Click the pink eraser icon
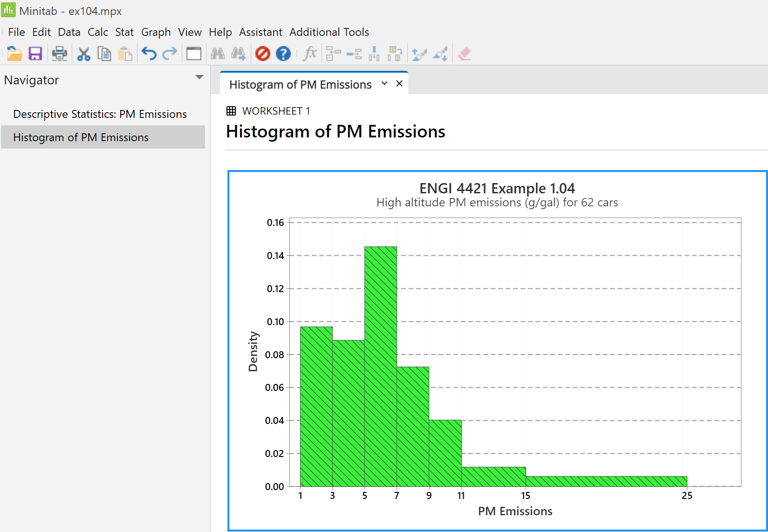This screenshot has width=768, height=532. click(x=464, y=54)
